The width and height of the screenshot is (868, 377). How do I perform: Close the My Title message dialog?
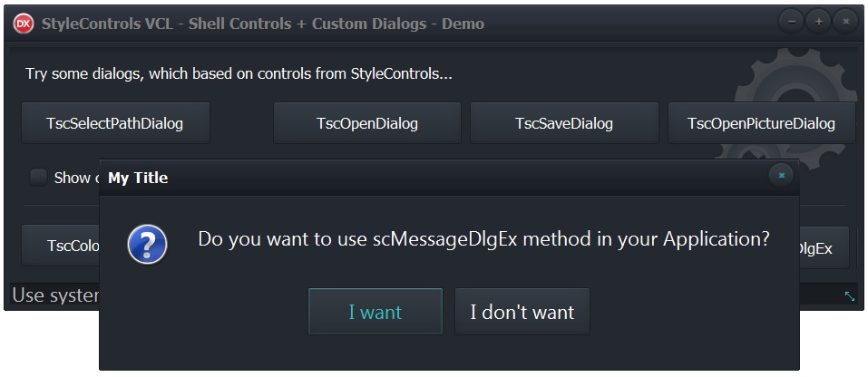coord(781,176)
